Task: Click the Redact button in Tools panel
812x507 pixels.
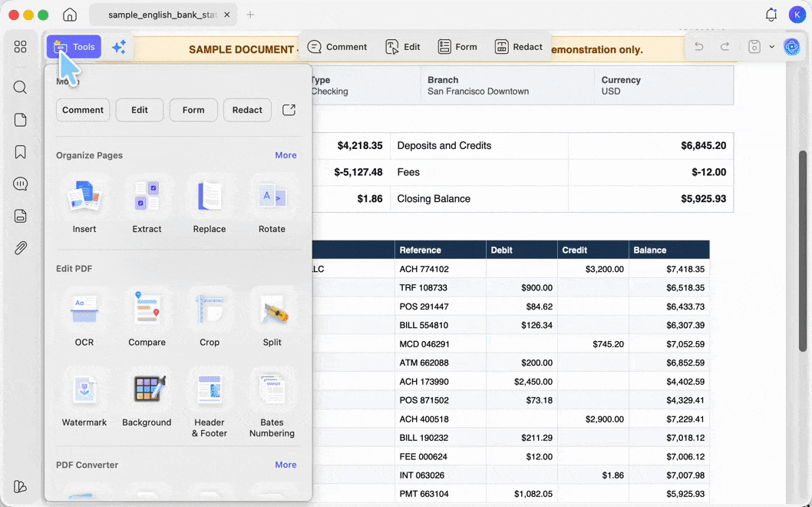Action: (247, 110)
